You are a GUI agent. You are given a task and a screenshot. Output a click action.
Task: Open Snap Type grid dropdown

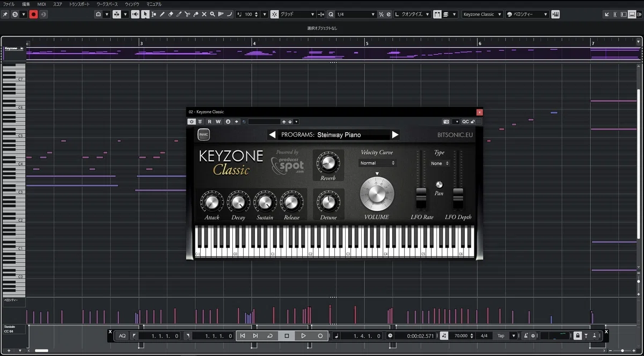298,14
